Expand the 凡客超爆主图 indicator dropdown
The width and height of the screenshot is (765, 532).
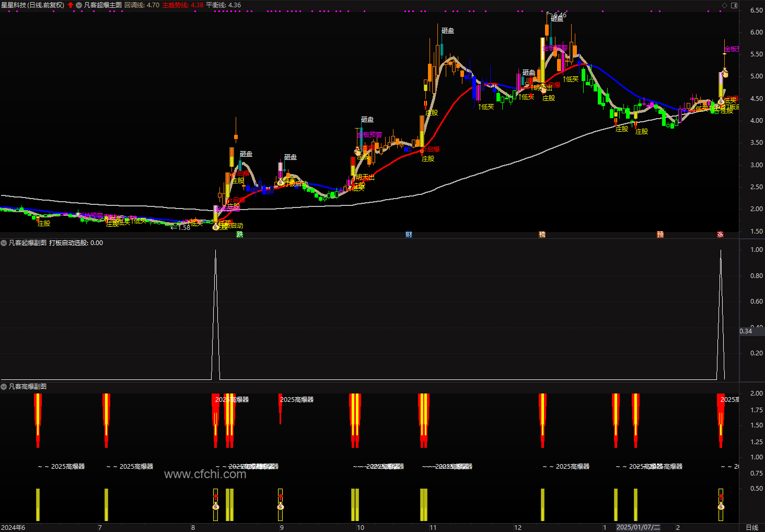[x=79, y=5]
